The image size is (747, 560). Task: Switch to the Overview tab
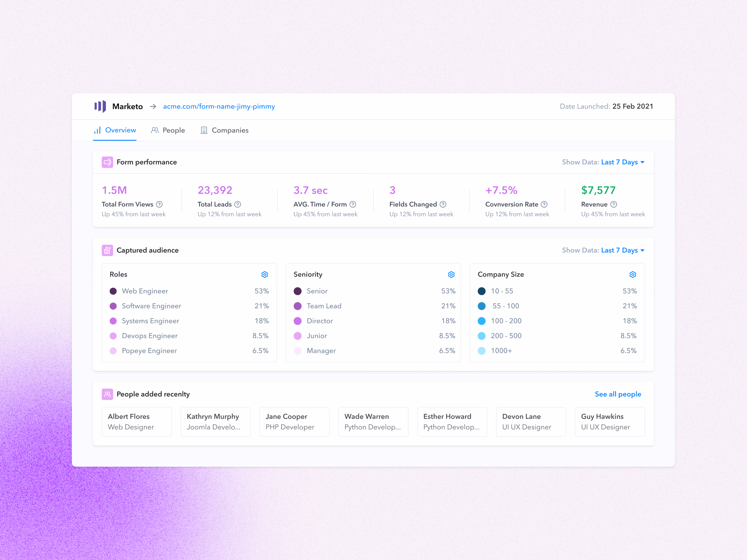coord(115,130)
